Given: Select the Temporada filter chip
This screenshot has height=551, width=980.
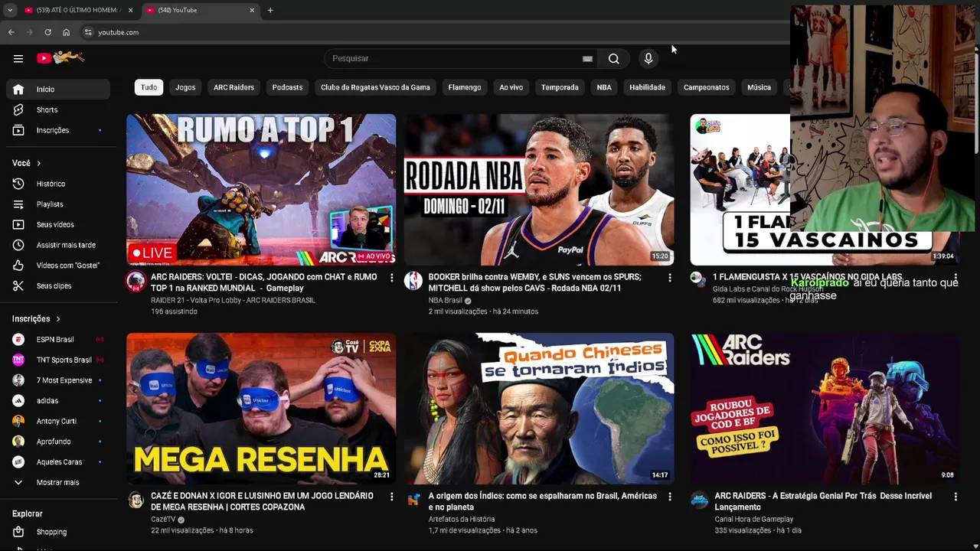Looking at the screenshot, I should pos(560,87).
